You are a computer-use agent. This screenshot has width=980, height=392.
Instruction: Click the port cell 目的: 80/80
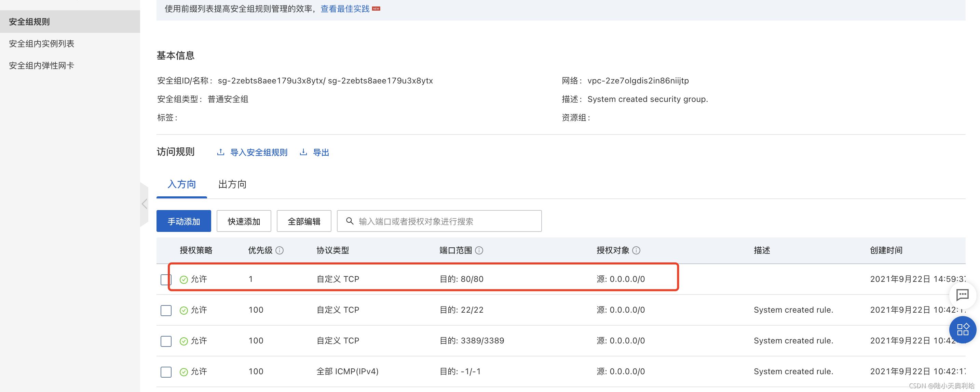[461, 279]
